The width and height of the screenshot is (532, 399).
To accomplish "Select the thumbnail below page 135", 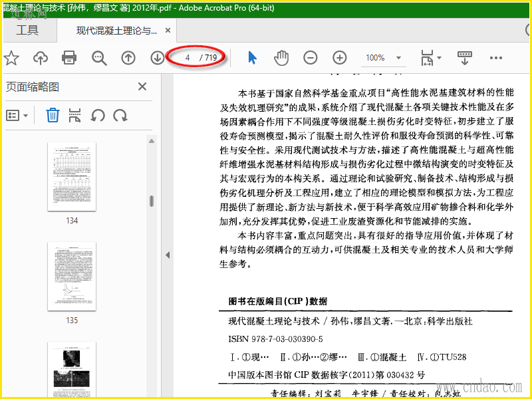I will 72,369.
